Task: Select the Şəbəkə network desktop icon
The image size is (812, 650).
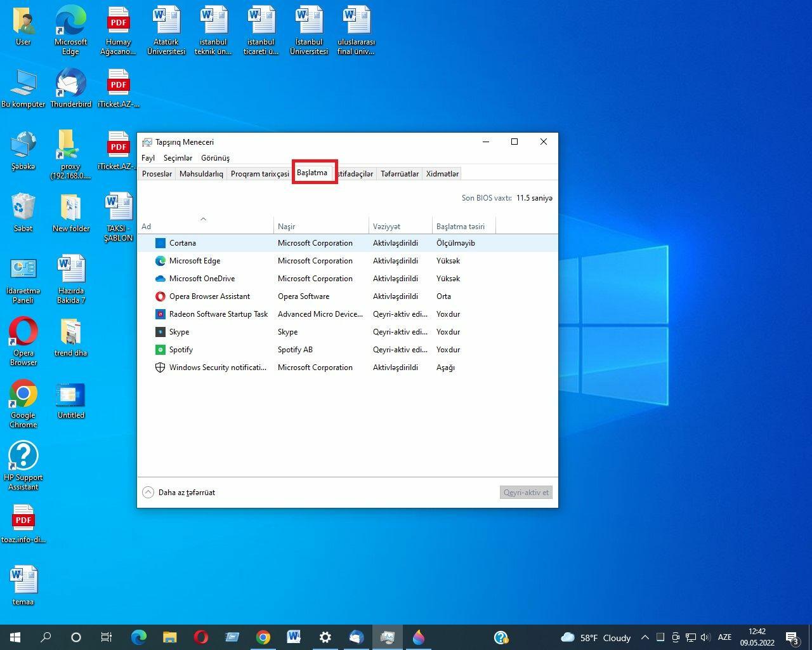Action: (x=23, y=150)
